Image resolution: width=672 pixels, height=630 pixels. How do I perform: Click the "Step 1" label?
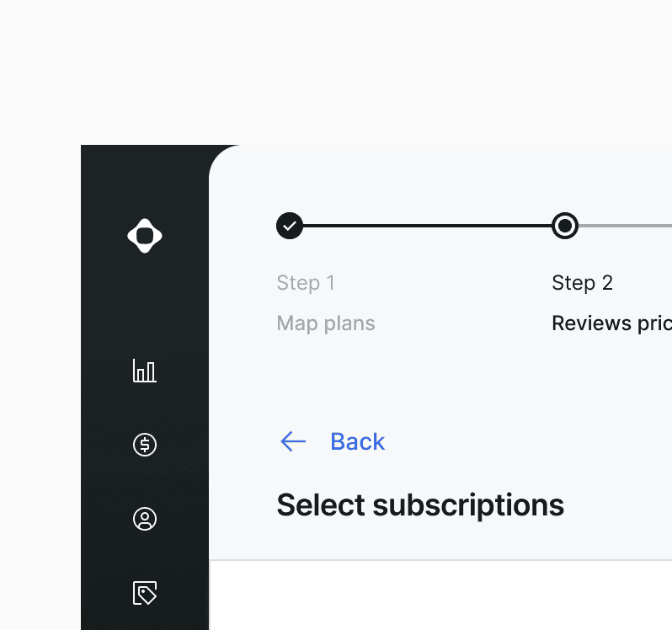[306, 283]
